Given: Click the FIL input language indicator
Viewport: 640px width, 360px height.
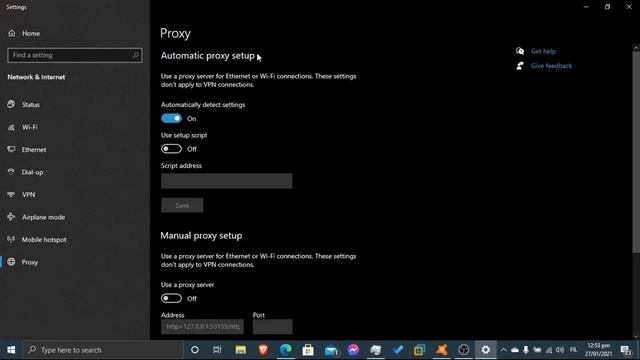Looking at the screenshot, I should pyautogui.click(x=573, y=350).
